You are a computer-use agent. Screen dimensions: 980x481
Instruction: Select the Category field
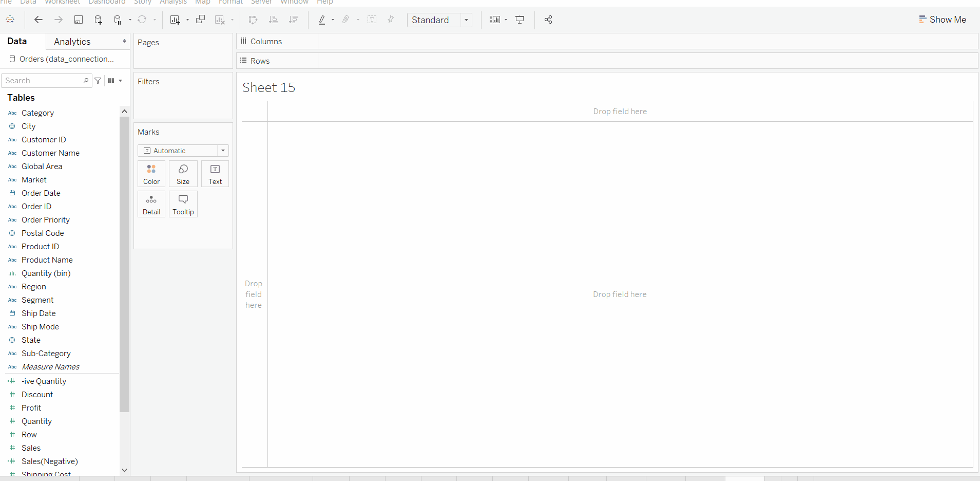click(x=37, y=113)
